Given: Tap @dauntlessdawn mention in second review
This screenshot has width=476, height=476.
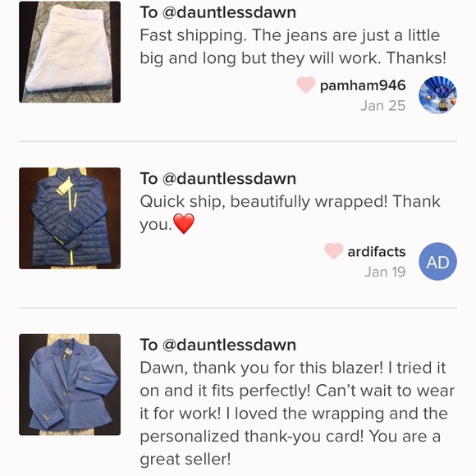Looking at the screenshot, I should (x=229, y=179).
